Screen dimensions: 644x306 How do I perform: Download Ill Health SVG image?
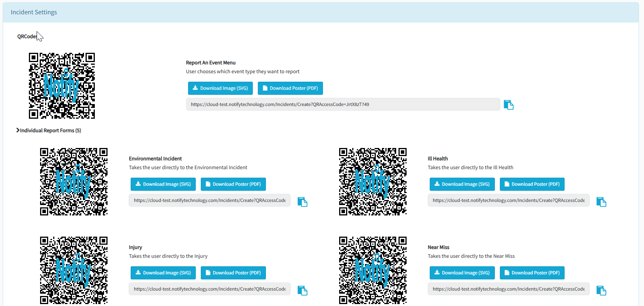462,184
